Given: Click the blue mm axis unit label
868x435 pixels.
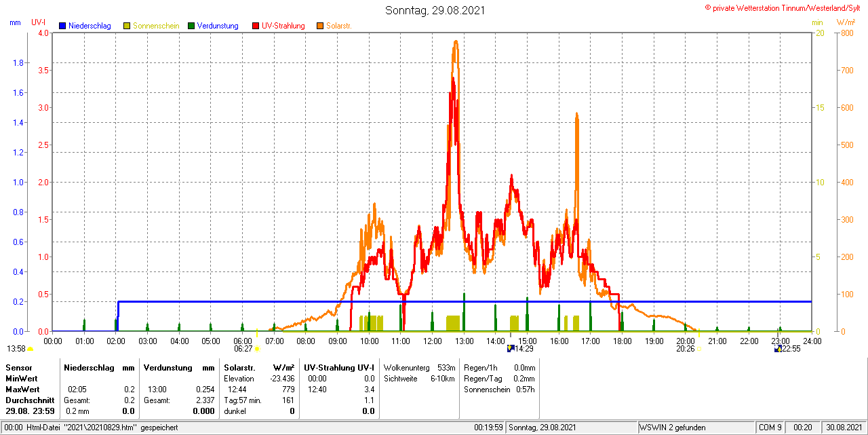Looking at the screenshot, I should pyautogui.click(x=15, y=22).
